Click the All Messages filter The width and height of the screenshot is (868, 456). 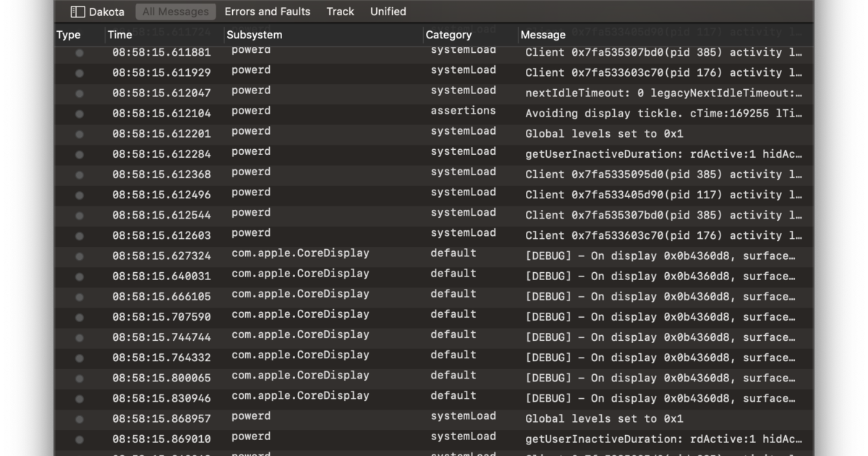[175, 11]
